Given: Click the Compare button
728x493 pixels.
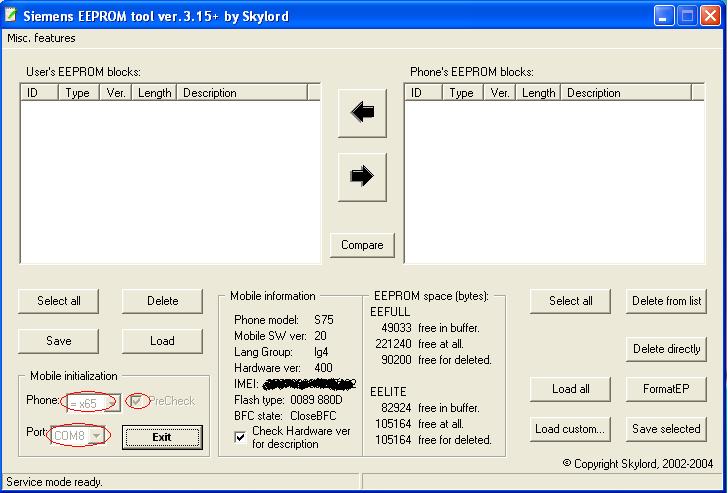Looking at the screenshot, I should [362, 245].
